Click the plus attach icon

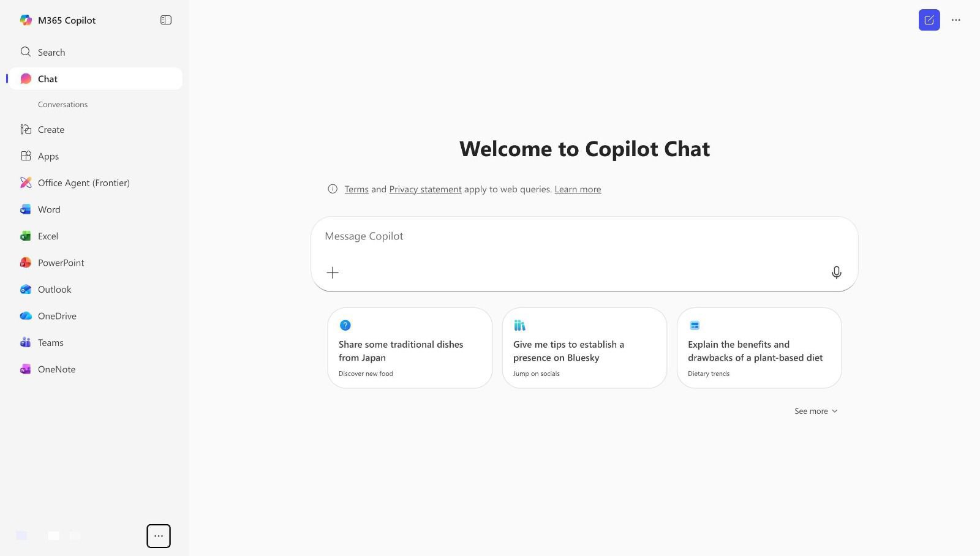[x=333, y=272]
